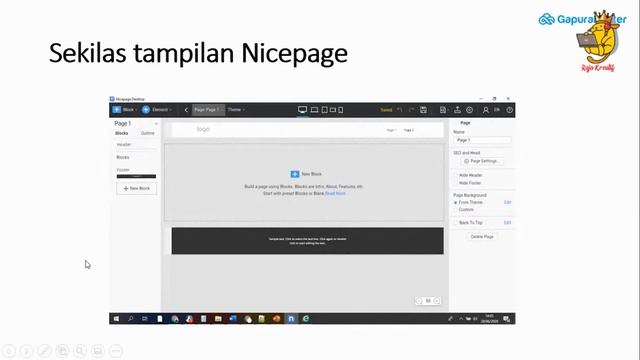Click the Delete Page button
This screenshot has height=360, width=640.
tap(482, 237)
